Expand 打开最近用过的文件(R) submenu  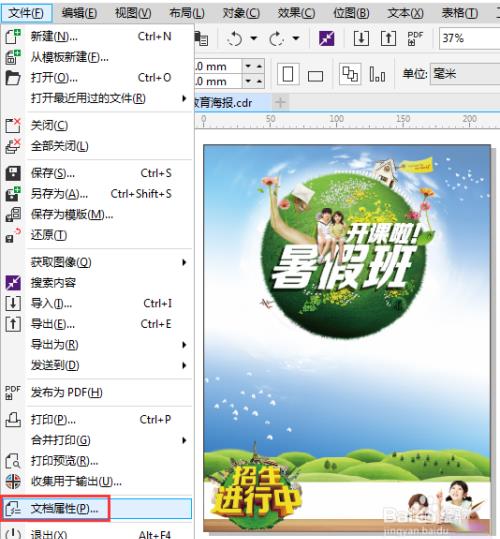click(x=184, y=99)
